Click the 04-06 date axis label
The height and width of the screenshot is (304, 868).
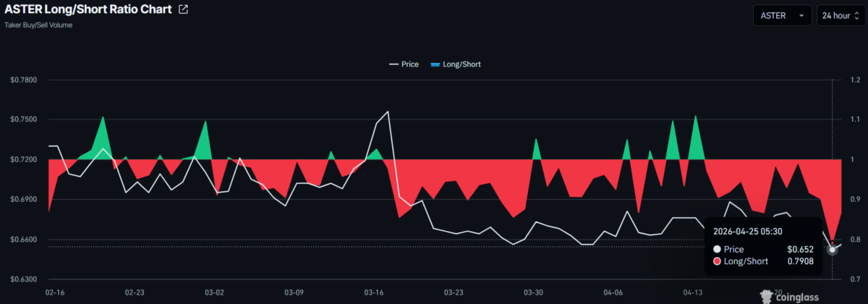[x=613, y=293]
